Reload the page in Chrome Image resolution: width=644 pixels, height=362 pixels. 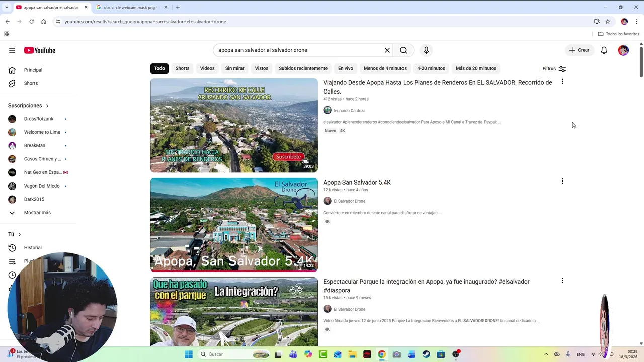coord(31,22)
